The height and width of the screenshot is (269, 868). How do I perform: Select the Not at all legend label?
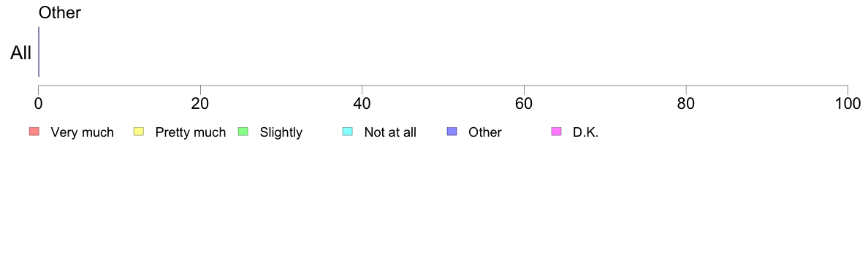[x=390, y=132]
